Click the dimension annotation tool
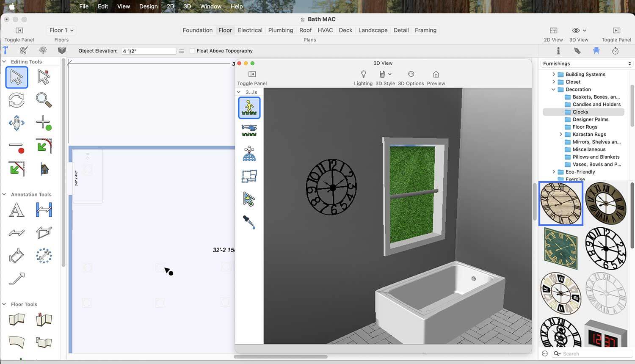 tap(44, 210)
